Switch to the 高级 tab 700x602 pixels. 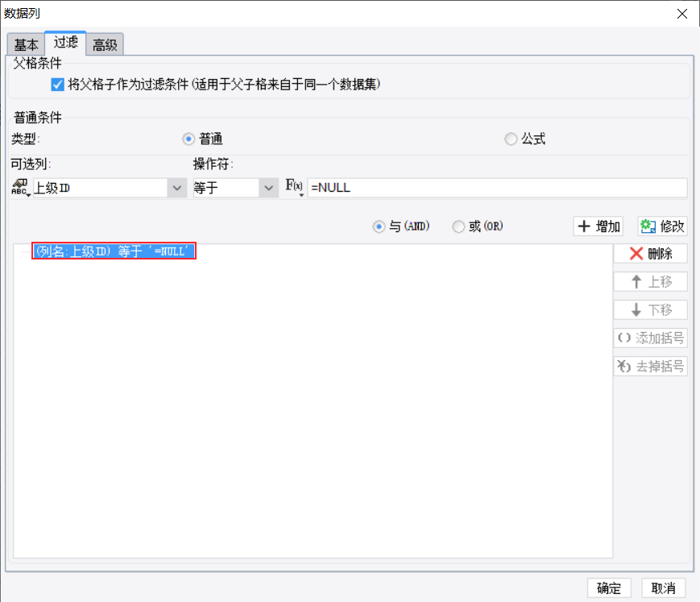105,44
